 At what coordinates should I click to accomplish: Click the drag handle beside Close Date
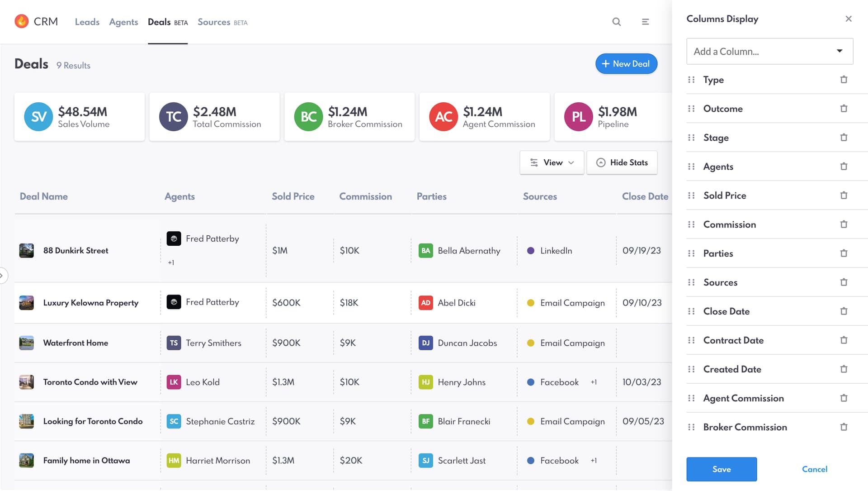[x=691, y=311]
